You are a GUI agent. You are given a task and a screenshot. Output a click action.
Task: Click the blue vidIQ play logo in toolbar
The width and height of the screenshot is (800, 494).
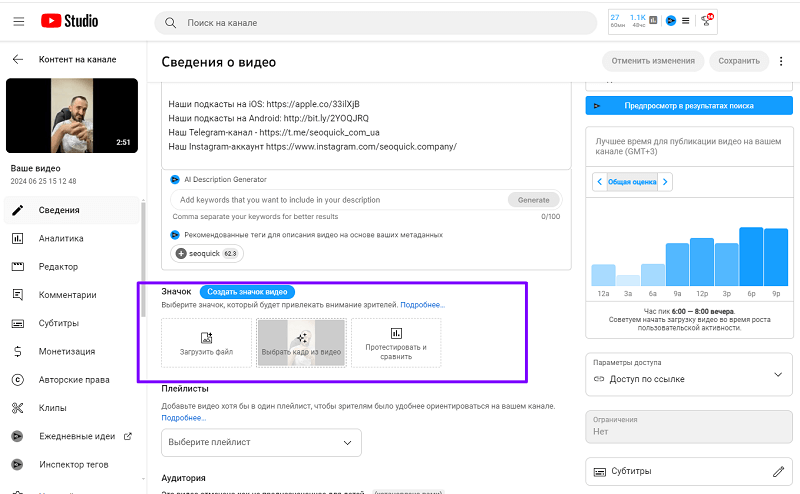click(x=671, y=20)
